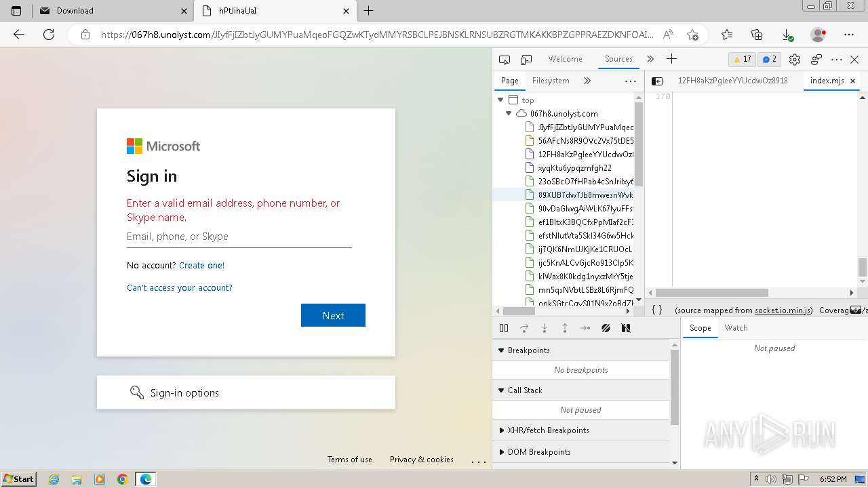Step over next function call

pyautogui.click(x=524, y=328)
